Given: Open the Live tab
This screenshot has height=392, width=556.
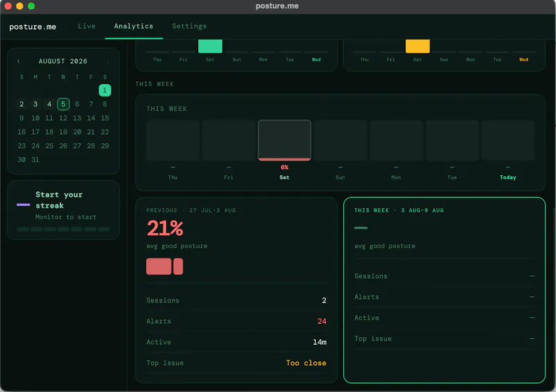Looking at the screenshot, I should 86,26.
